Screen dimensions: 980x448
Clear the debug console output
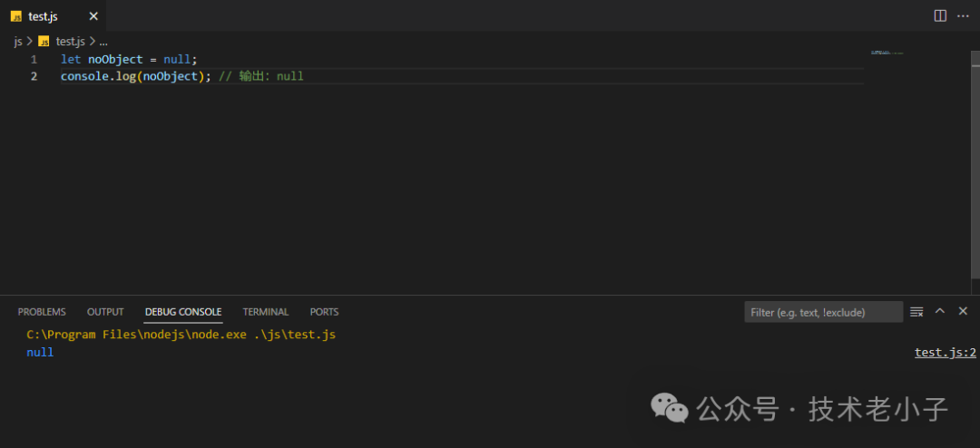tap(916, 312)
